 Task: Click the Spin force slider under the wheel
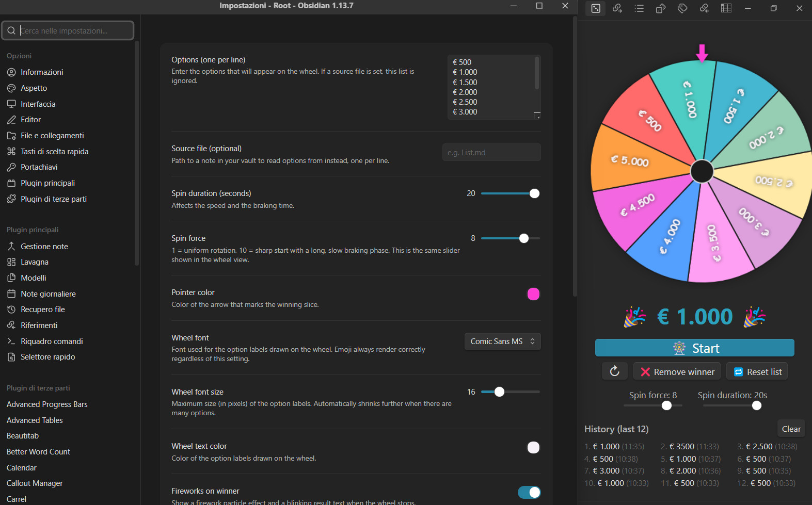point(653,405)
